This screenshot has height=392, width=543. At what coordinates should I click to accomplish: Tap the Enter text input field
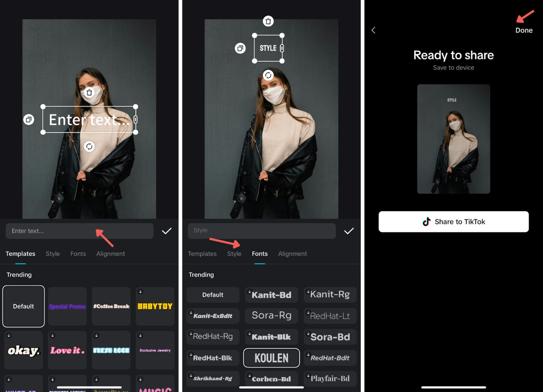(79, 231)
